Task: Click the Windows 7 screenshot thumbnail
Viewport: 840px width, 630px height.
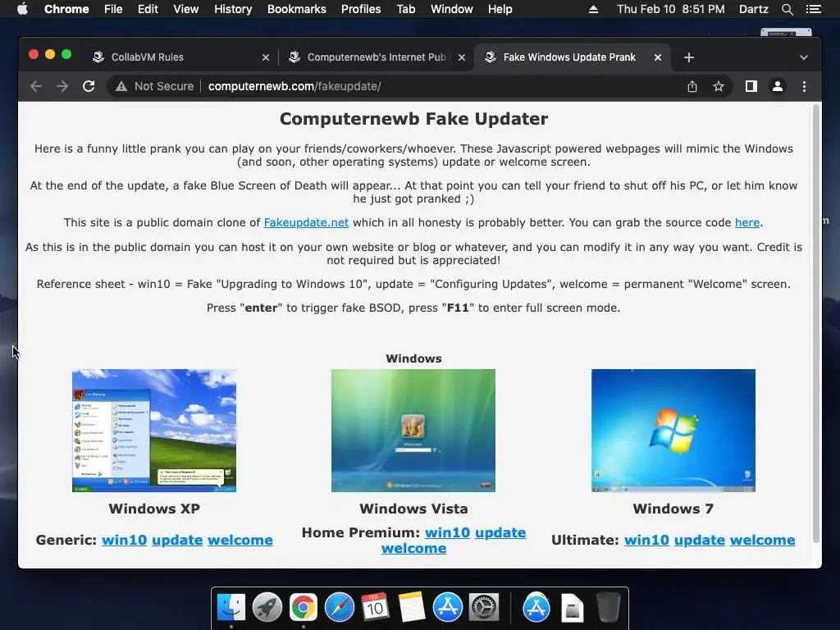Action: [673, 430]
